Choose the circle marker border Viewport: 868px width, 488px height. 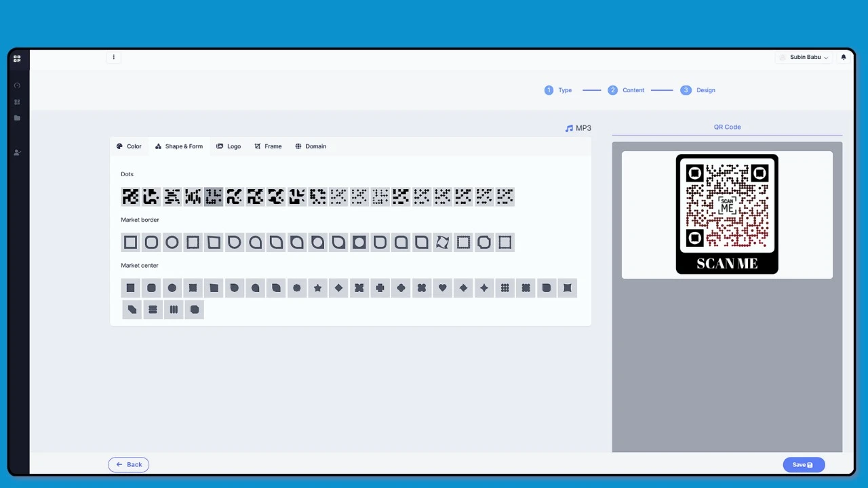172,242
